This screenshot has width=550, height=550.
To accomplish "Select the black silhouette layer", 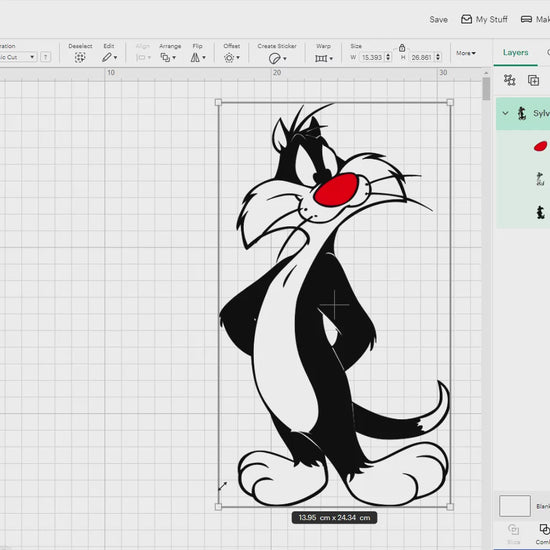I will [541, 212].
